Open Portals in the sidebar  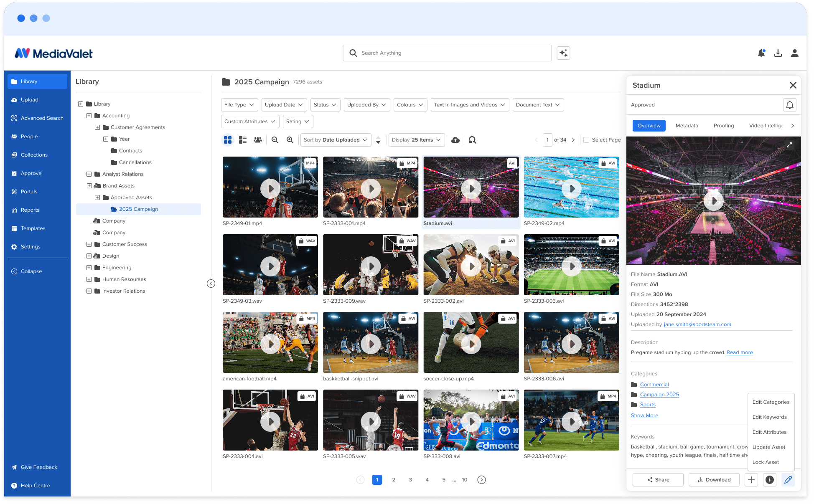click(37, 192)
